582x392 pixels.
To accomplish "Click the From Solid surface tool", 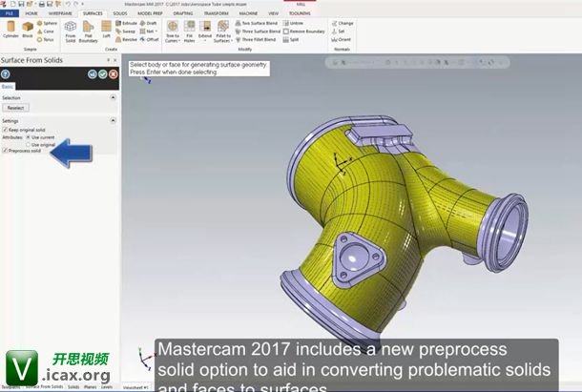I will [71, 31].
